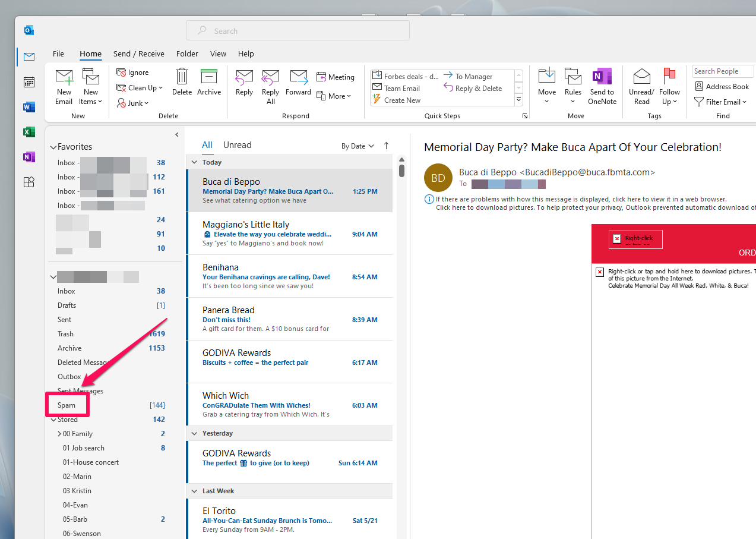The width and height of the screenshot is (756, 539).
Task: Archive the selected message
Action: coord(209,83)
